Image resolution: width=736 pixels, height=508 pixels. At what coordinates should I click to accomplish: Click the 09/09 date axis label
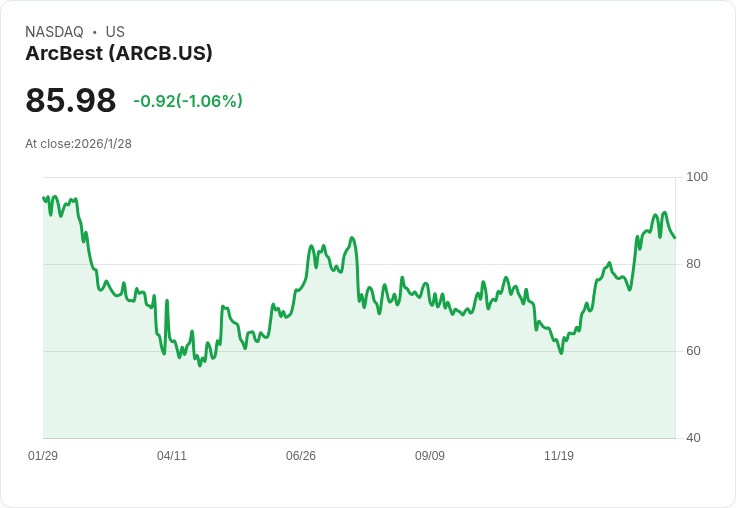click(x=429, y=455)
